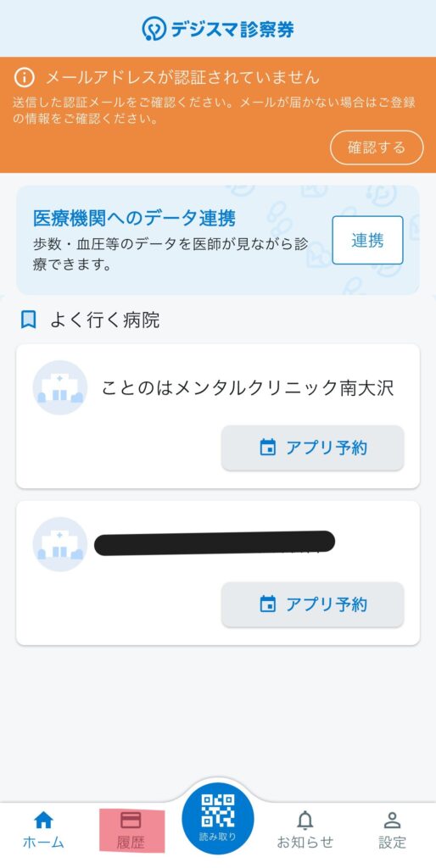
Task: Tap the info icon in orange banner
Action: click(25, 77)
